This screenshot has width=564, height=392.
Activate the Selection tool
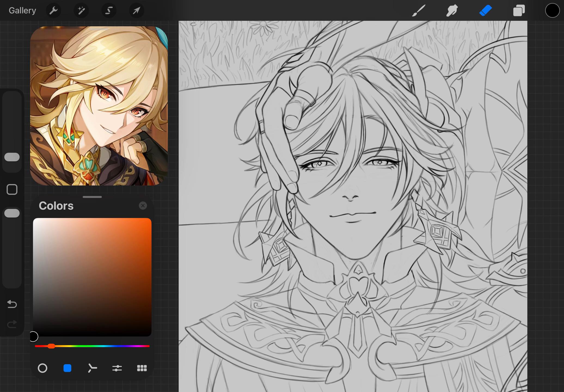point(109,11)
